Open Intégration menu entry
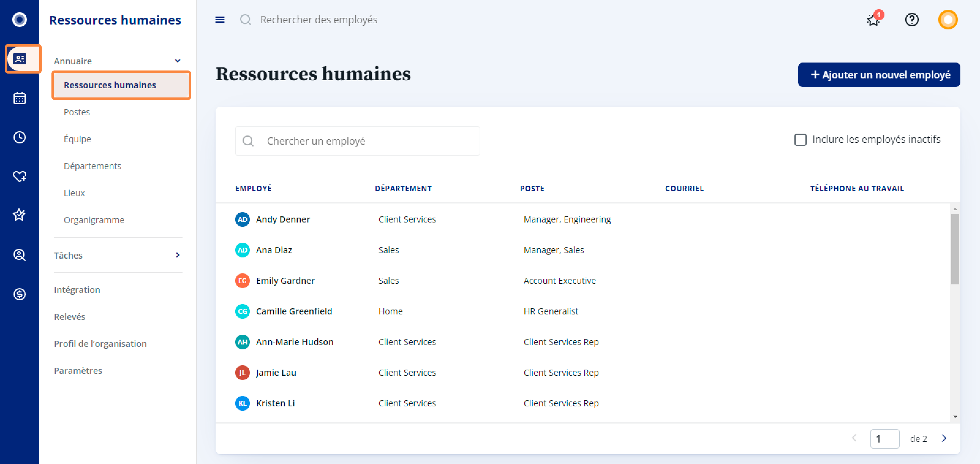The height and width of the screenshot is (464, 980). click(77, 290)
